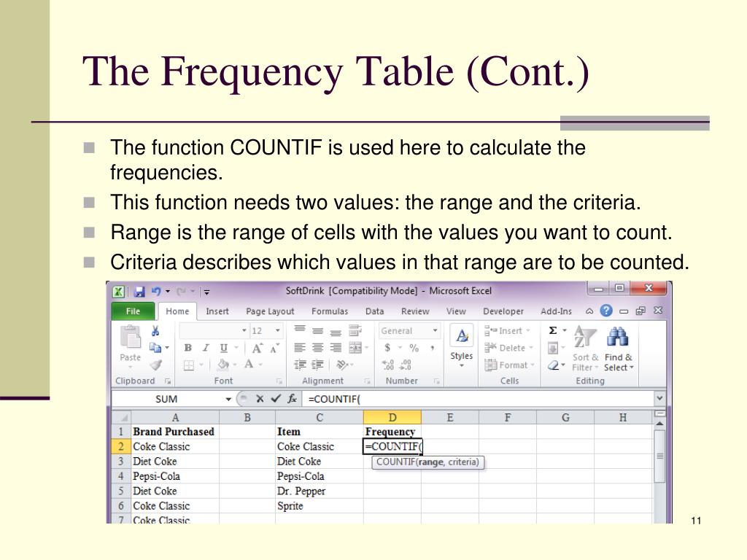The image size is (747, 560).
Task: Click the Orientation angled text icon
Action: tap(341, 365)
